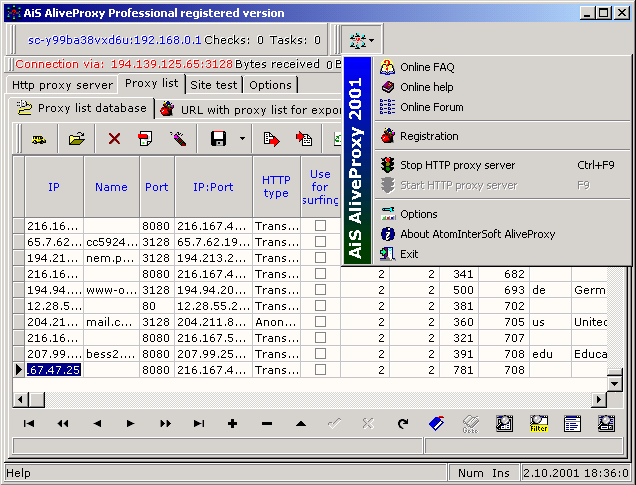Screen dimensions: 636x485
Task: Click the edit record up-triangle button
Action: pyautogui.click(x=301, y=424)
